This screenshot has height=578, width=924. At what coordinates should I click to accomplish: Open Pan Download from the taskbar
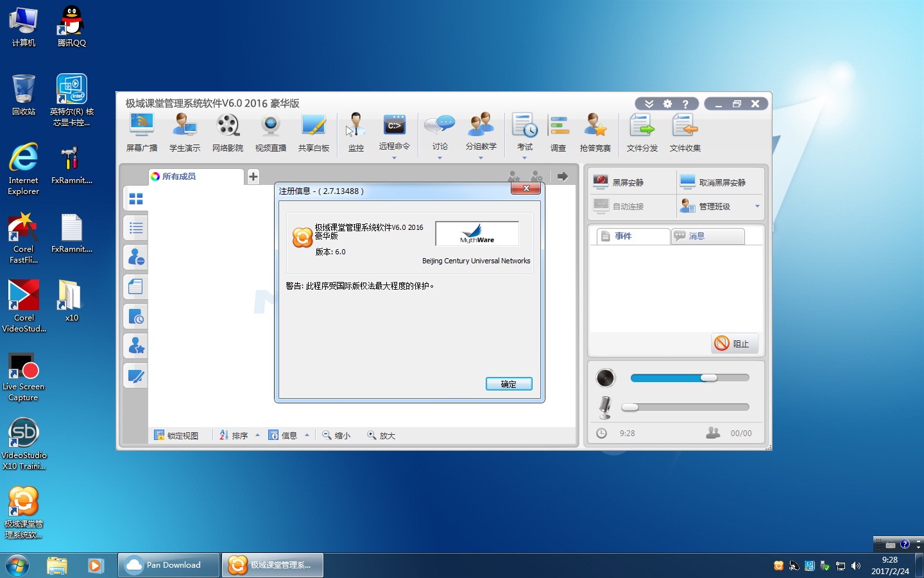pyautogui.click(x=169, y=565)
